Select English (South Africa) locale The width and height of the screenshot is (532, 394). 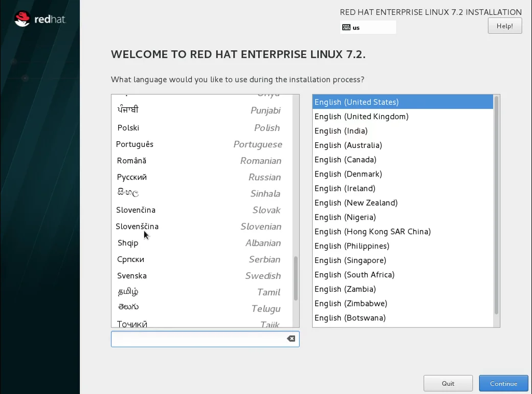(403, 275)
